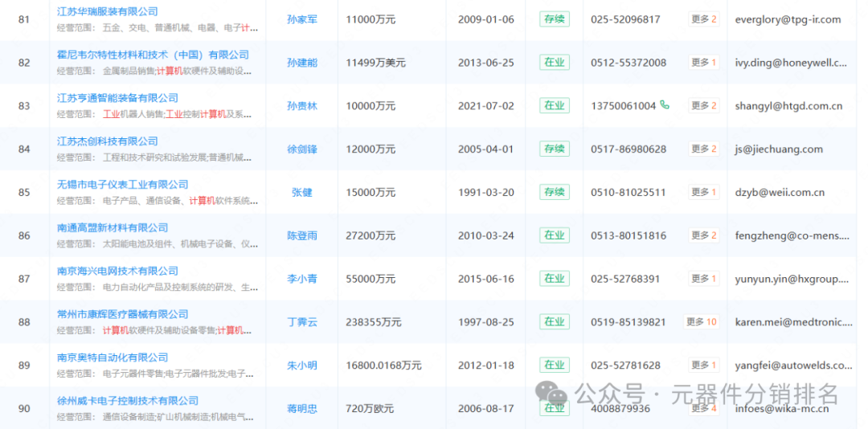
Task: Select phone number 0519-85139821
Action: pos(628,321)
